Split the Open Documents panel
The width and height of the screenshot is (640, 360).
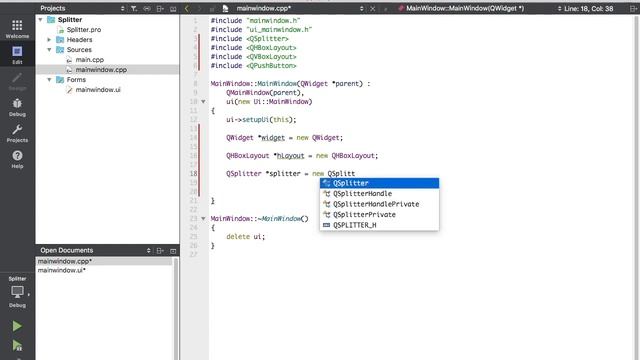click(x=160, y=250)
